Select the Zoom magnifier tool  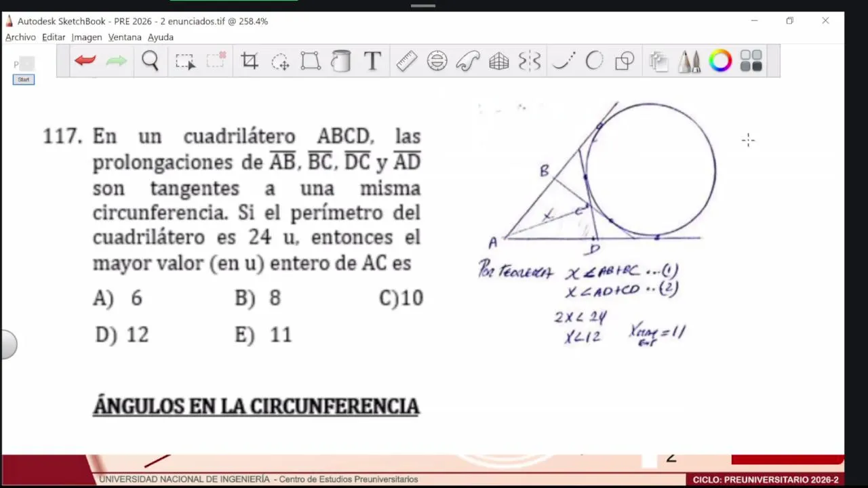(150, 61)
